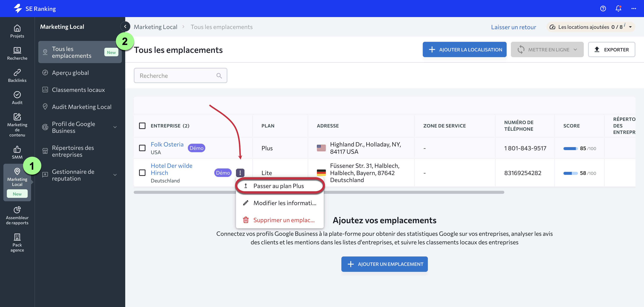
Task: Open Marketing de contenu in sidebar
Action: point(17,125)
